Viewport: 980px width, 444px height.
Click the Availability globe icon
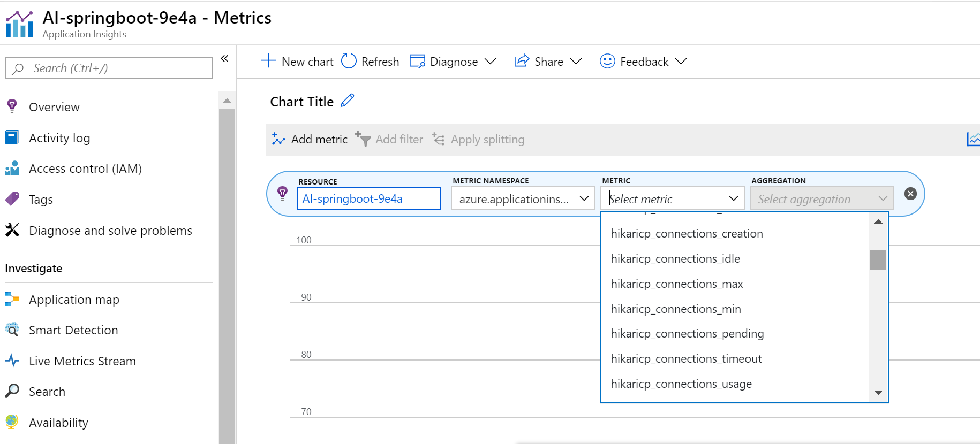(x=12, y=422)
